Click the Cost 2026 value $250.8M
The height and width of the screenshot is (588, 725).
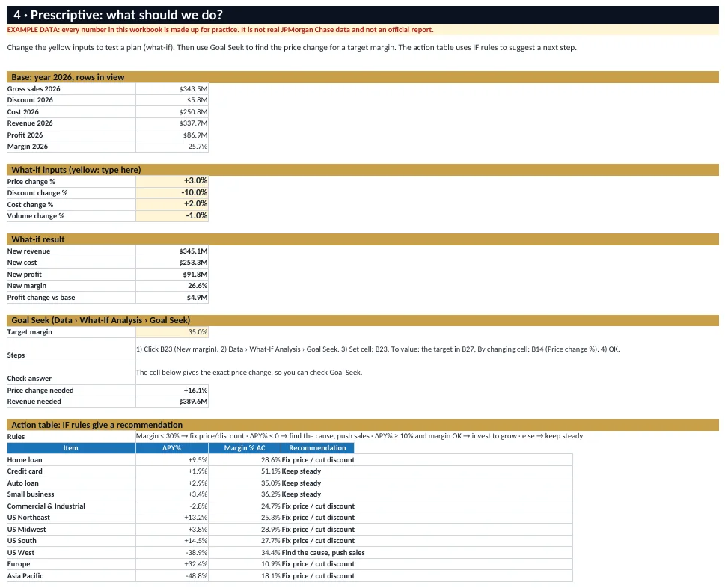click(x=172, y=112)
